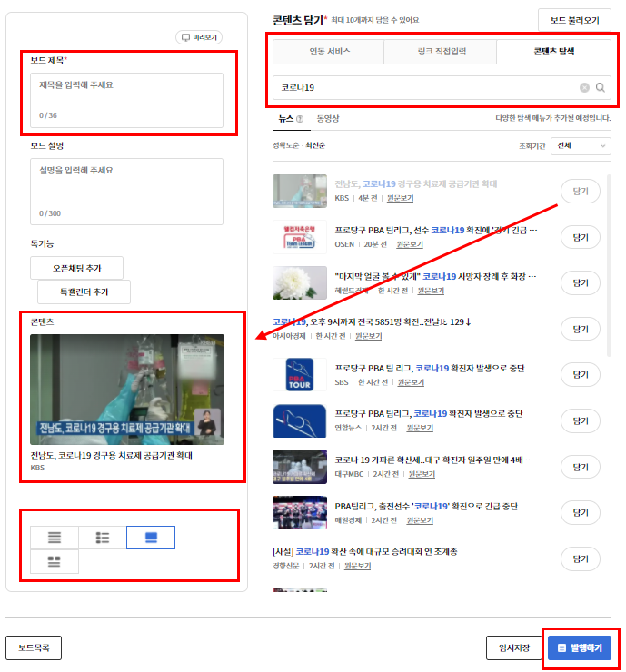Clear the search text with X icon
The image size is (626, 672).
584,87
